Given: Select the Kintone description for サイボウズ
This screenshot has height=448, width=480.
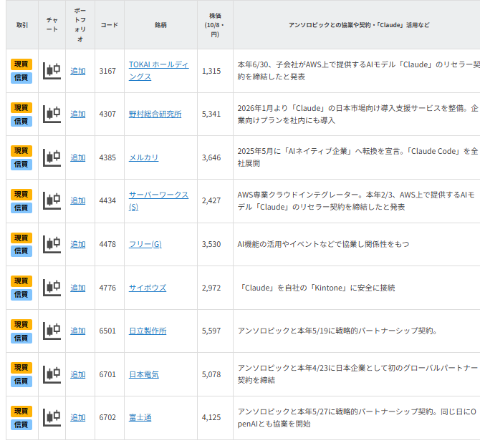Looking at the screenshot, I should 316,288.
